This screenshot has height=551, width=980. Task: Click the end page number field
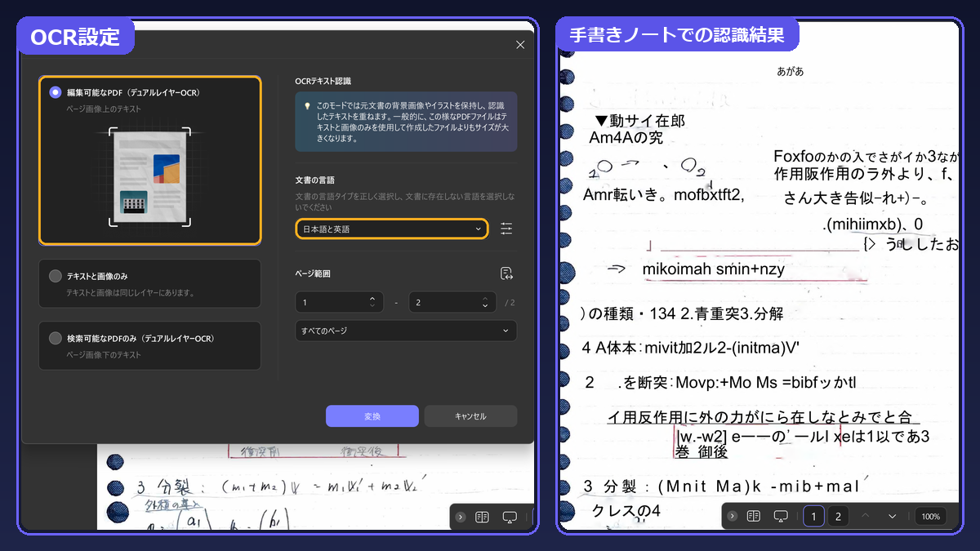pyautogui.click(x=452, y=302)
